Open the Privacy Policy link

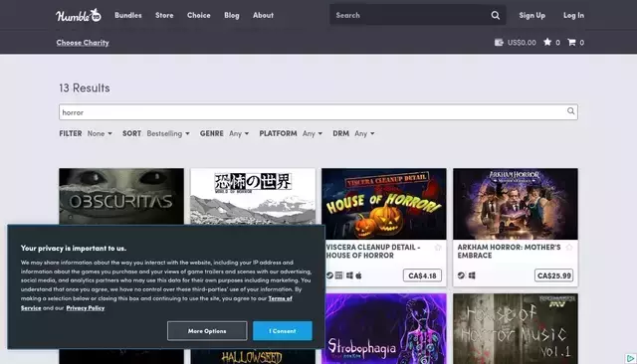click(86, 308)
